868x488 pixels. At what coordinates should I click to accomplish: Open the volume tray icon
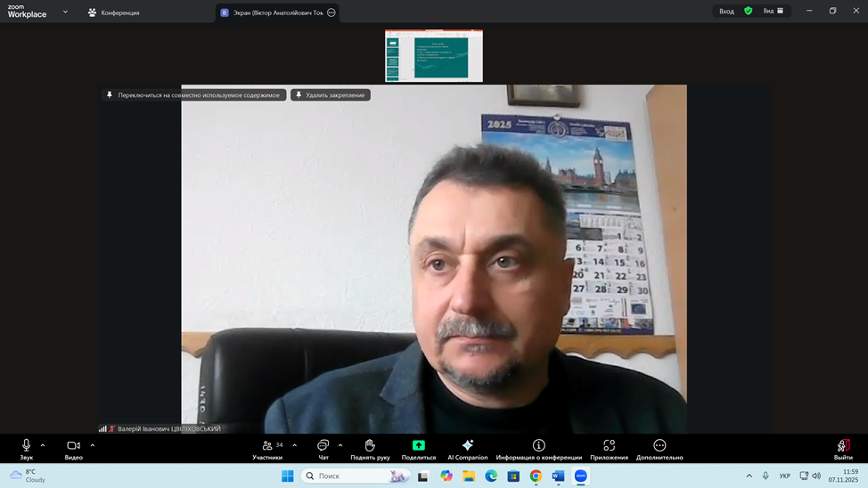816,476
